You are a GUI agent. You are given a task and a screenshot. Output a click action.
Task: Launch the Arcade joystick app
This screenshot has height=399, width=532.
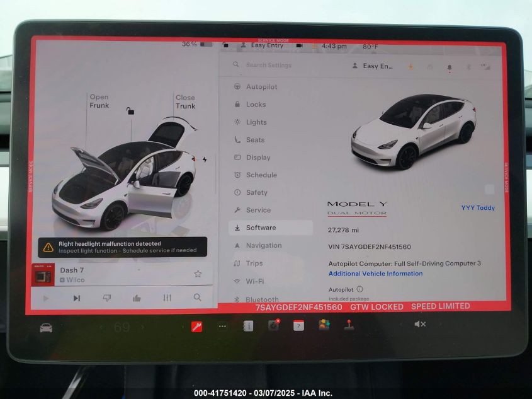[349, 325]
